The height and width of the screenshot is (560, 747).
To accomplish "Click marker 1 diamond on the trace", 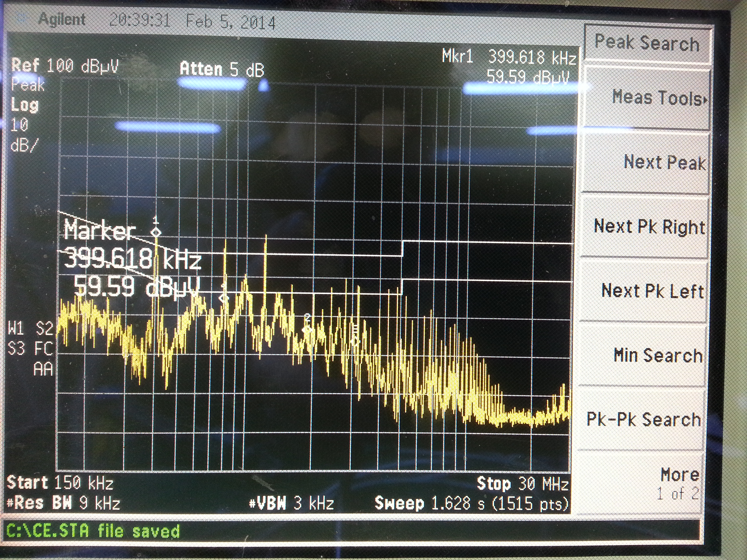I will (156, 232).
